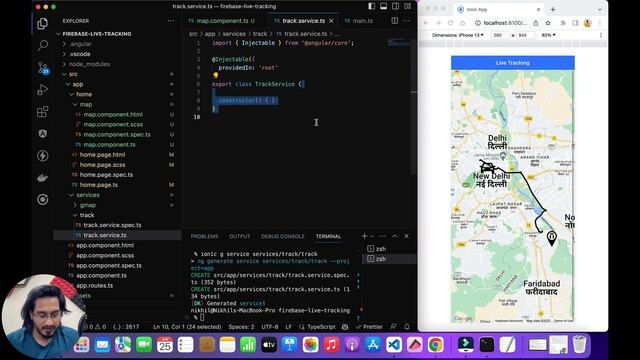Open Music app from the Dock
This screenshot has width=640, height=360.
coord(331,344)
